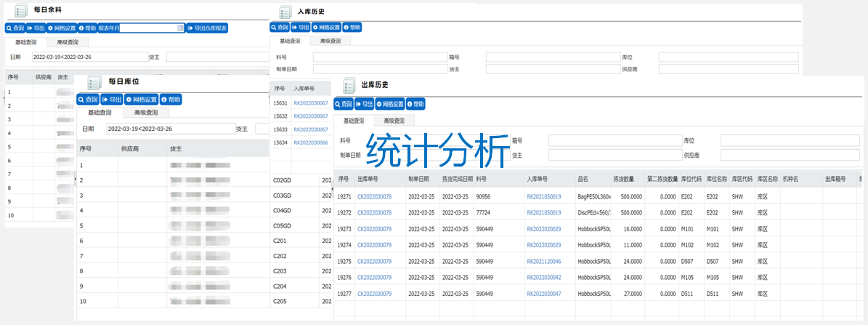Viewport: 868px width, 325px height.
Task: Open 网格设置 in the 入库历史 window
Action: click(326, 27)
